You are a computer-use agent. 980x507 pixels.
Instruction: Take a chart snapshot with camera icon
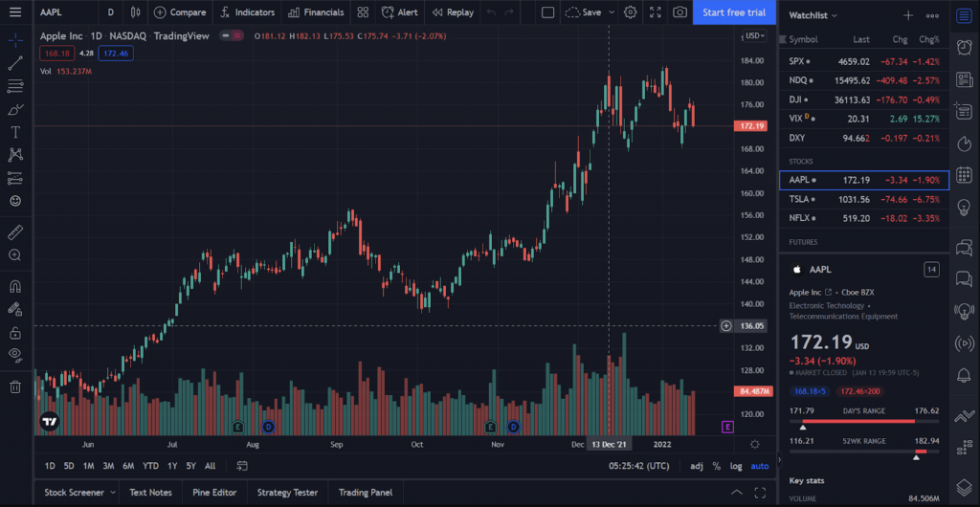coord(680,12)
